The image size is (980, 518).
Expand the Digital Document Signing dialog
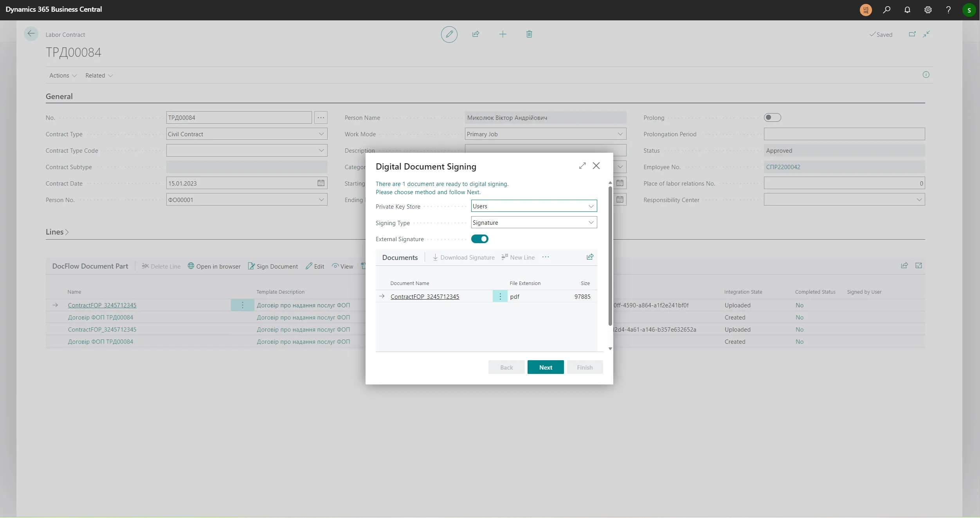582,166
